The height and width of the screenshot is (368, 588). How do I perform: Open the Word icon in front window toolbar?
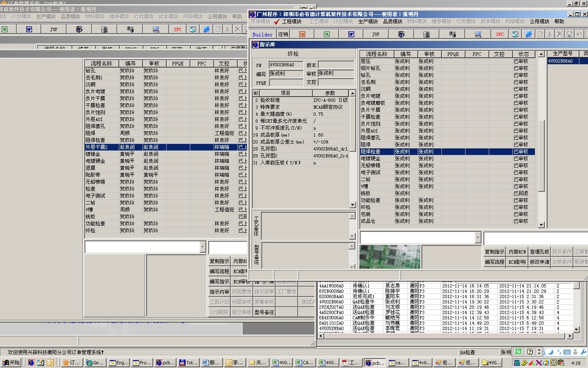[x=351, y=34]
